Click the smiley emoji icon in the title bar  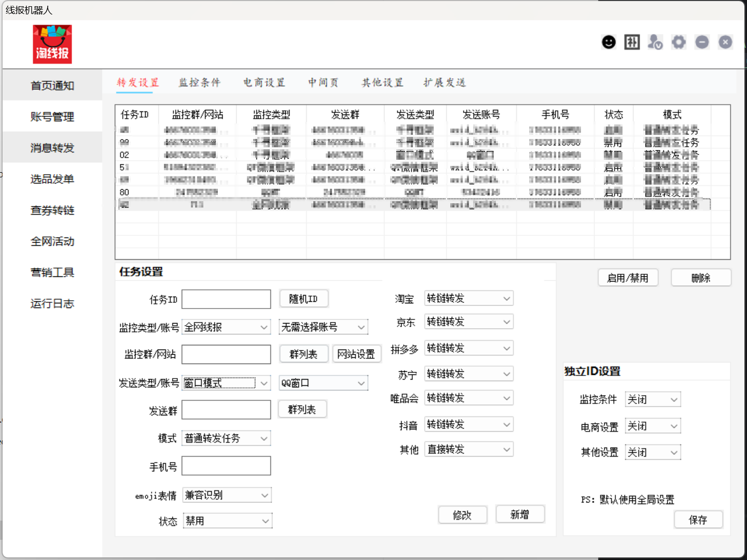pyautogui.click(x=608, y=42)
